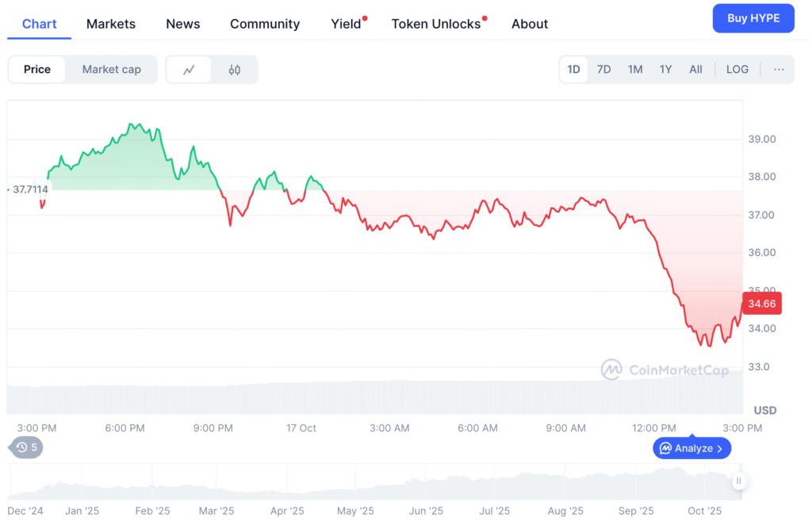The width and height of the screenshot is (812, 524).
Task: Toggle chart to Price view
Action: point(37,70)
